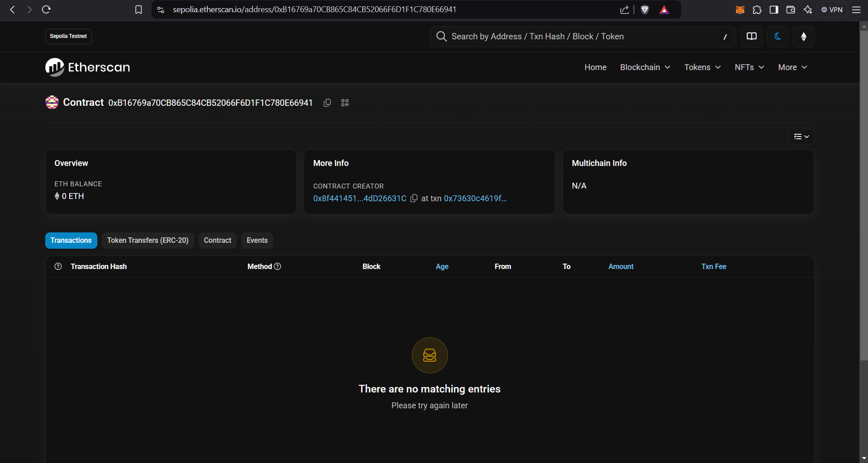Expand the Blockchain dropdown menu
868x463 pixels.
click(645, 67)
